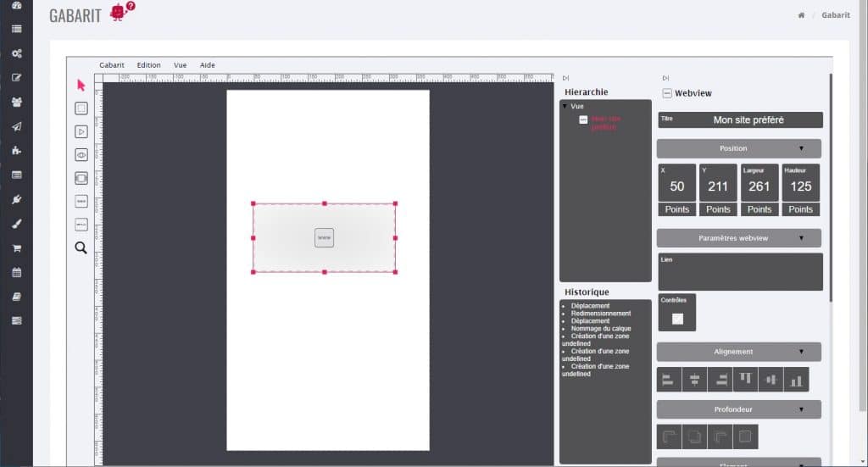Click the Points unit under X
The image size is (868, 467).
pos(677,209)
